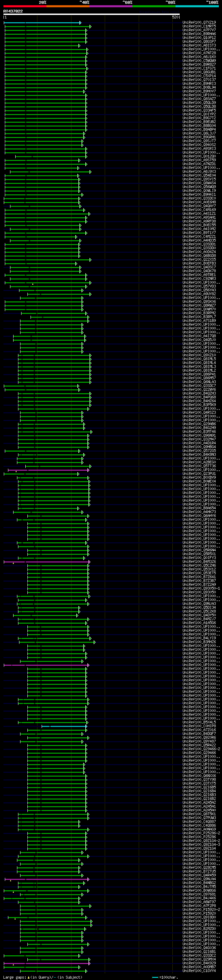
Task: Click the purple ~60% identity legend bar
Action: click(111, 6)
